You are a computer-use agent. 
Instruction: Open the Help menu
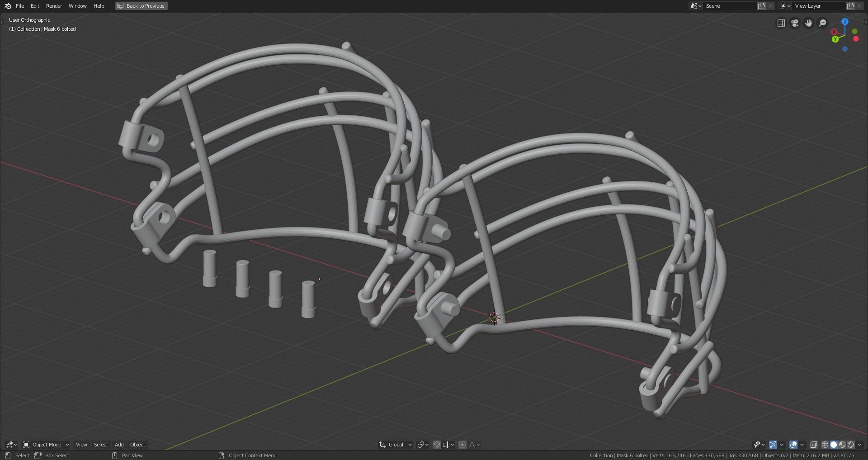[x=99, y=6]
